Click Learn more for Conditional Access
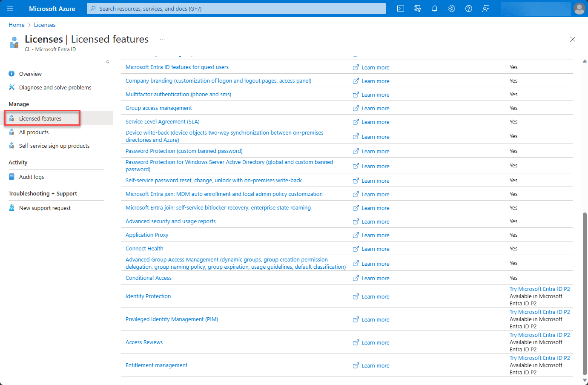This screenshot has width=588, height=385. tap(376, 278)
